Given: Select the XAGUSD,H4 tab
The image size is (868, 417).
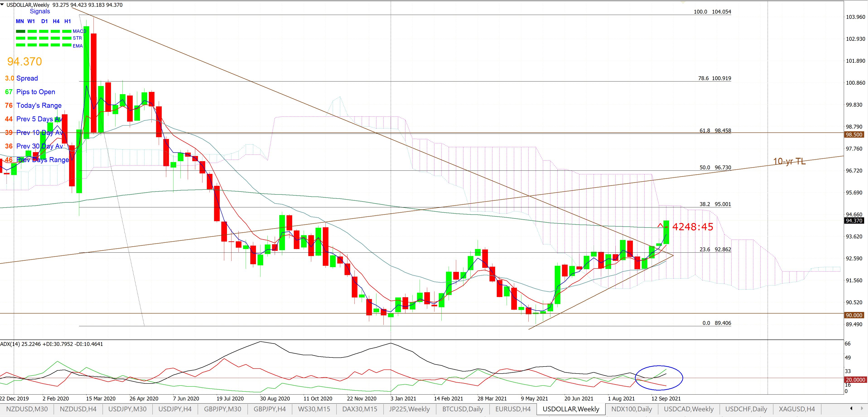Looking at the screenshot, I should tap(797, 409).
